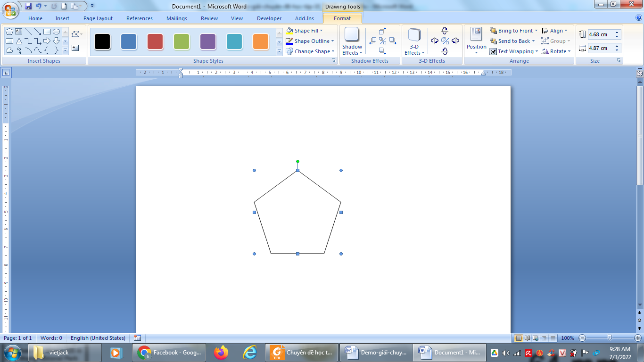The width and height of the screenshot is (644, 362).
Task: Tilt 3-D effect right
Action: [455, 41]
